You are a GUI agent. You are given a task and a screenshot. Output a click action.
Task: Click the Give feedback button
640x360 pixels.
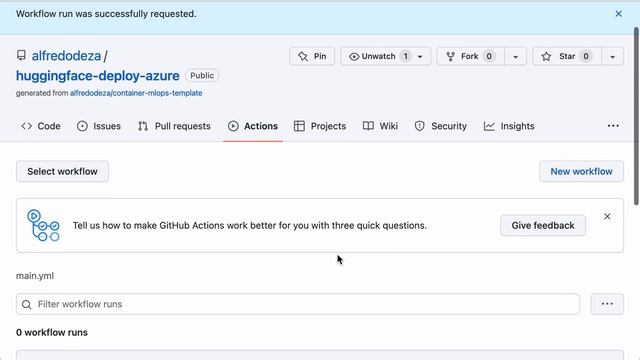(543, 225)
